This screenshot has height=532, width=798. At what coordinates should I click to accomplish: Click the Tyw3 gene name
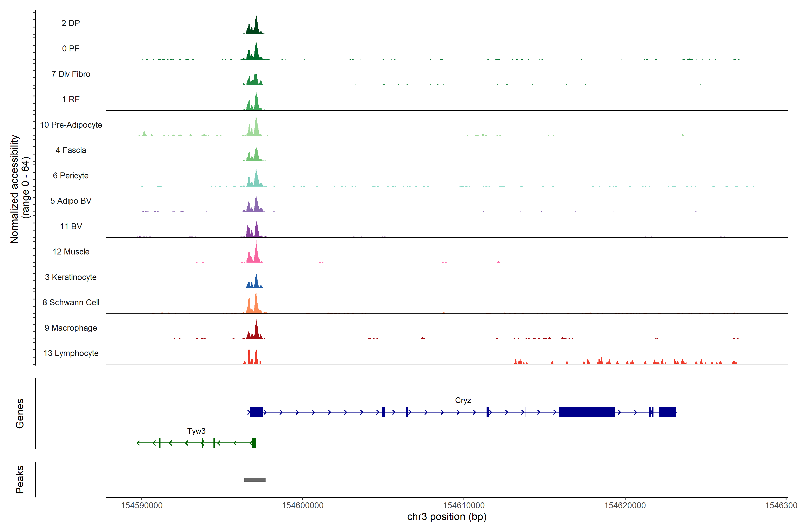(x=196, y=431)
